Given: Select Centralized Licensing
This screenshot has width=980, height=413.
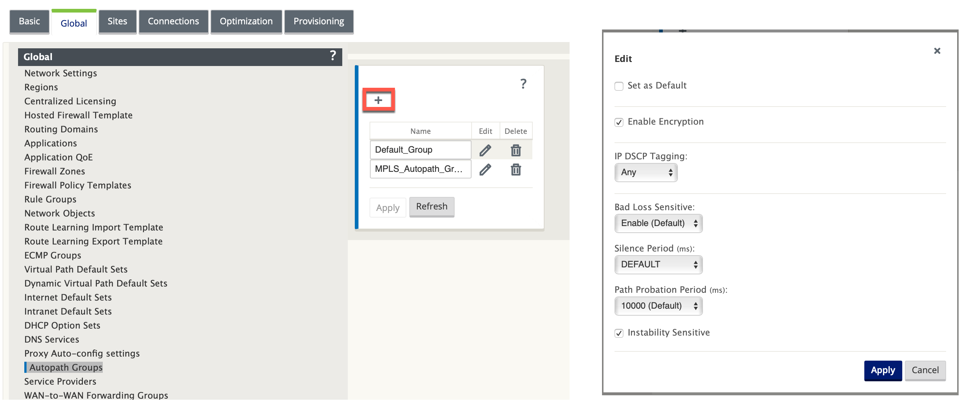Looking at the screenshot, I should [70, 101].
